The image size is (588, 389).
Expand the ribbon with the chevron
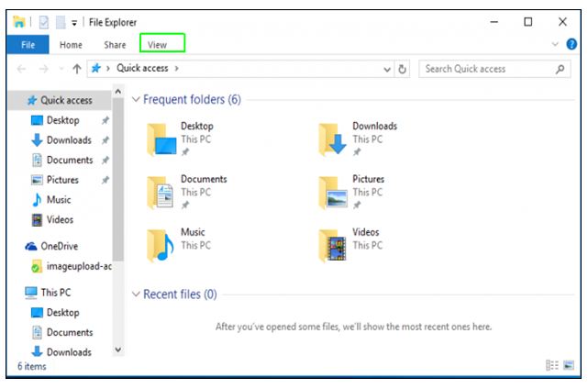pos(555,44)
